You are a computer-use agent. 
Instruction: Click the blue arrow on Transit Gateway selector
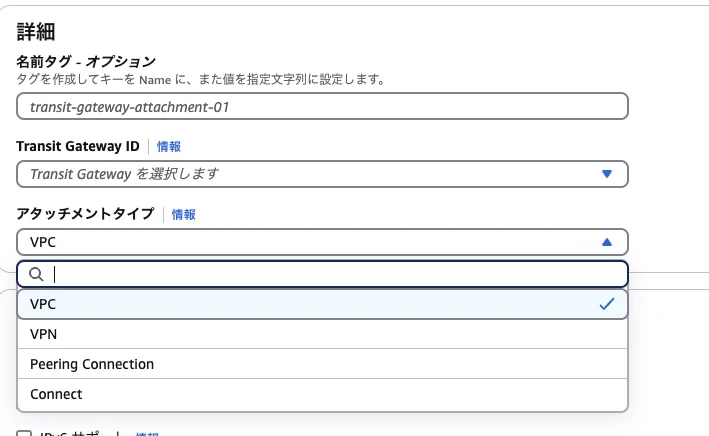pyautogui.click(x=607, y=174)
